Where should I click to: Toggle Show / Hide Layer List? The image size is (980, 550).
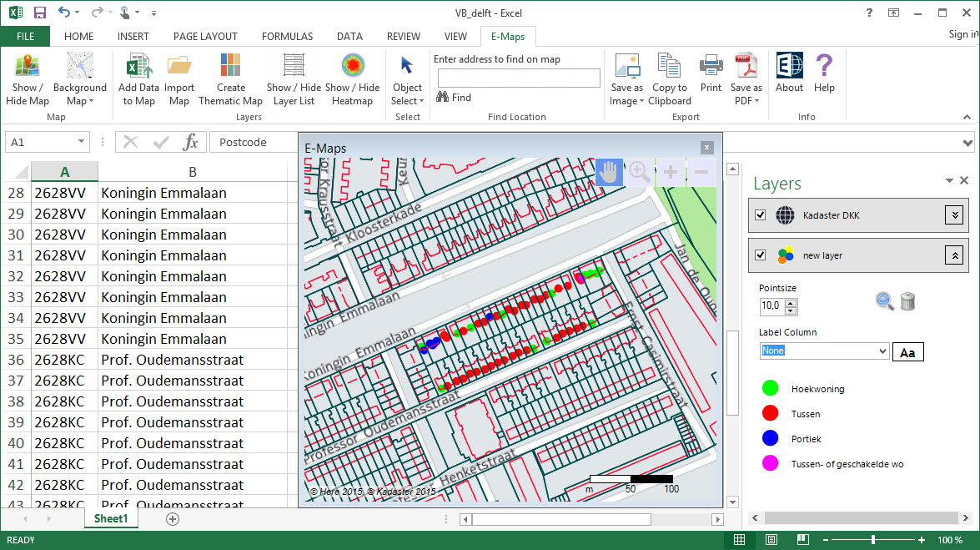point(294,79)
